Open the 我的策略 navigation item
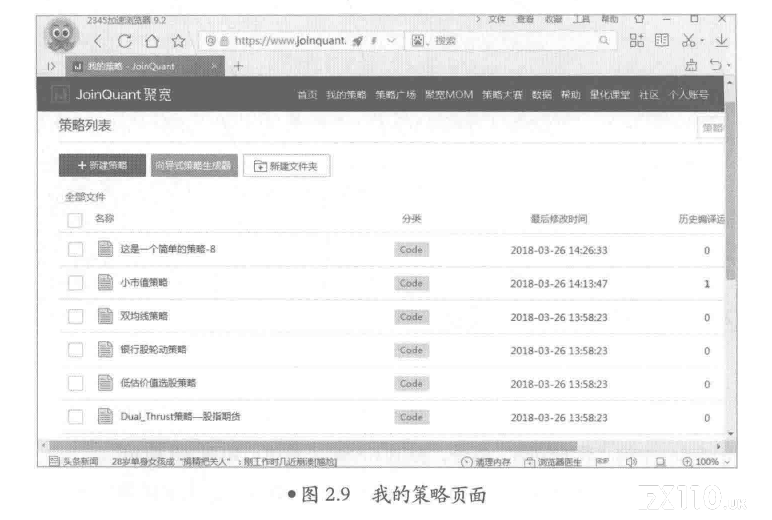772x520 pixels. (x=346, y=95)
